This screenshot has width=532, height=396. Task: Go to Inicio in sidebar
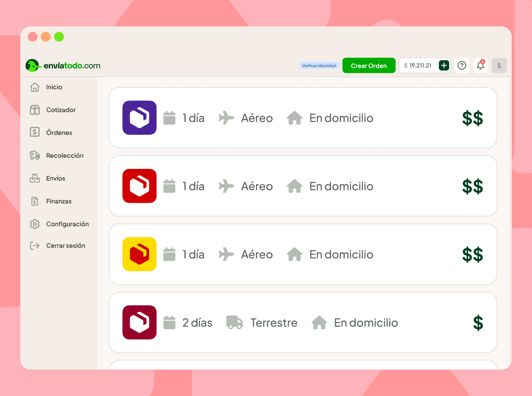click(x=54, y=87)
